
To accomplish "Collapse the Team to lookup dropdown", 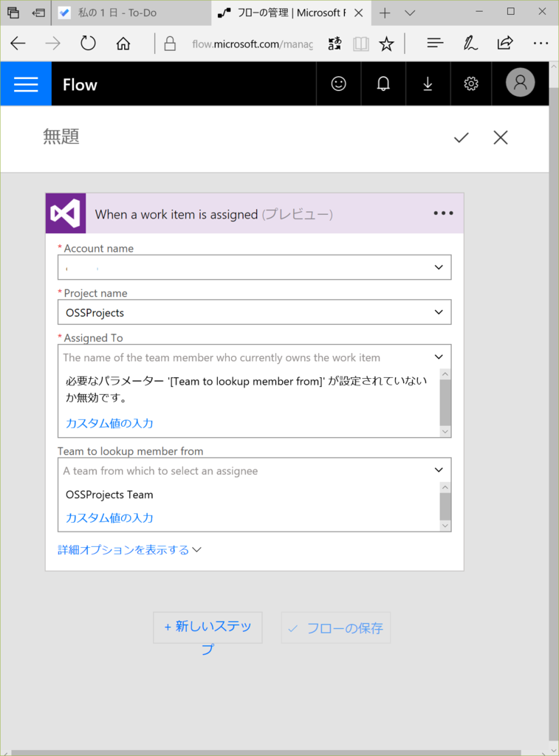I will click(439, 470).
